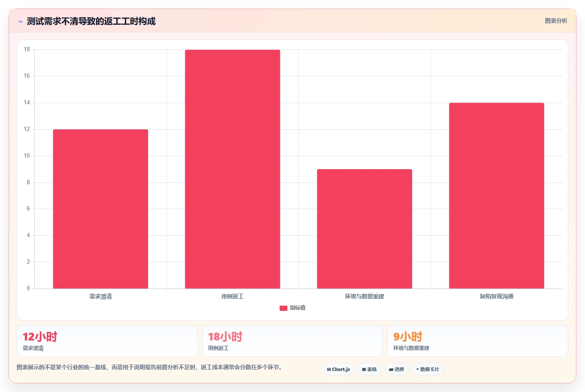
Task: Click the lightning icon beside the chart title
Action: (20, 21)
